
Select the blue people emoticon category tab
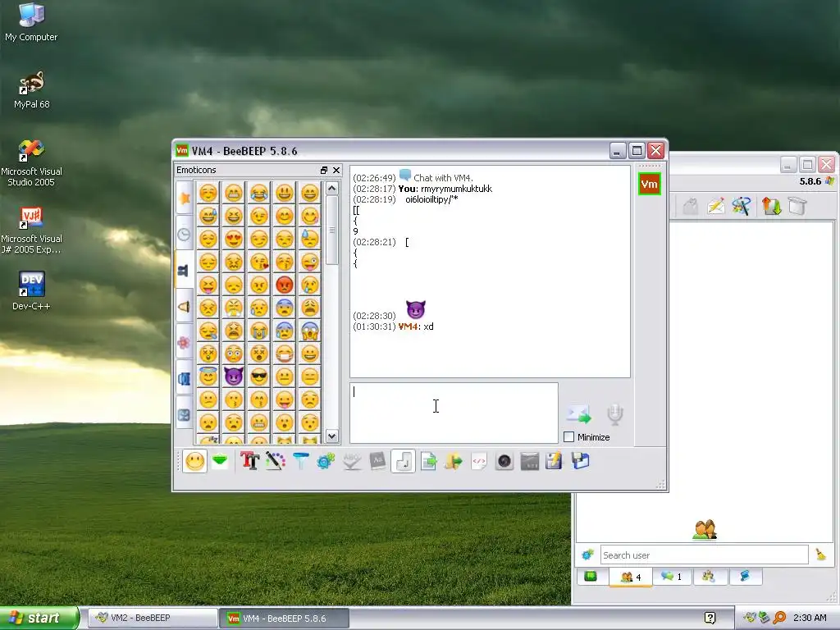click(x=185, y=271)
